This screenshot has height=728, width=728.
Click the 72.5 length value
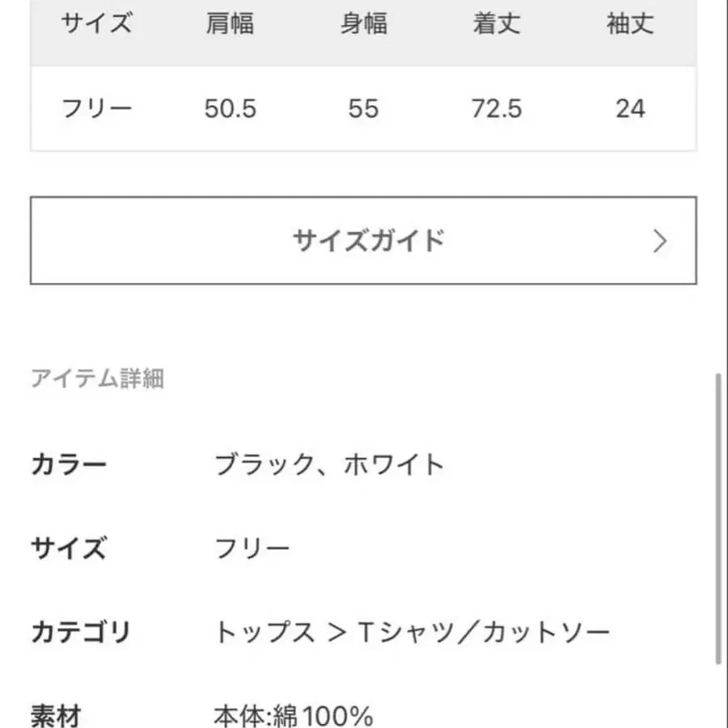coord(496,108)
